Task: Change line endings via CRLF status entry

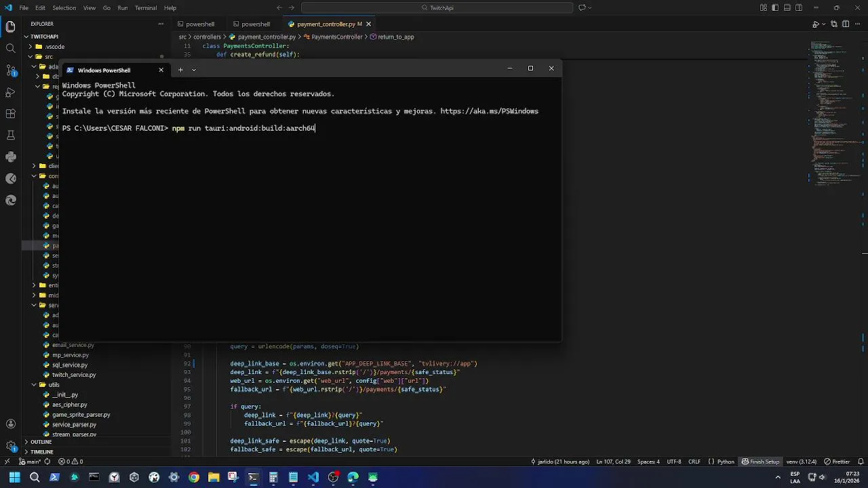Action: pos(694,462)
